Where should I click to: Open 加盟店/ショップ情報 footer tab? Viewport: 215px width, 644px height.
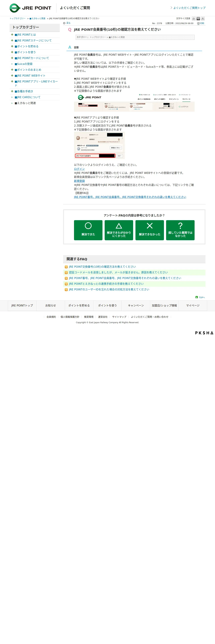click(164, 305)
